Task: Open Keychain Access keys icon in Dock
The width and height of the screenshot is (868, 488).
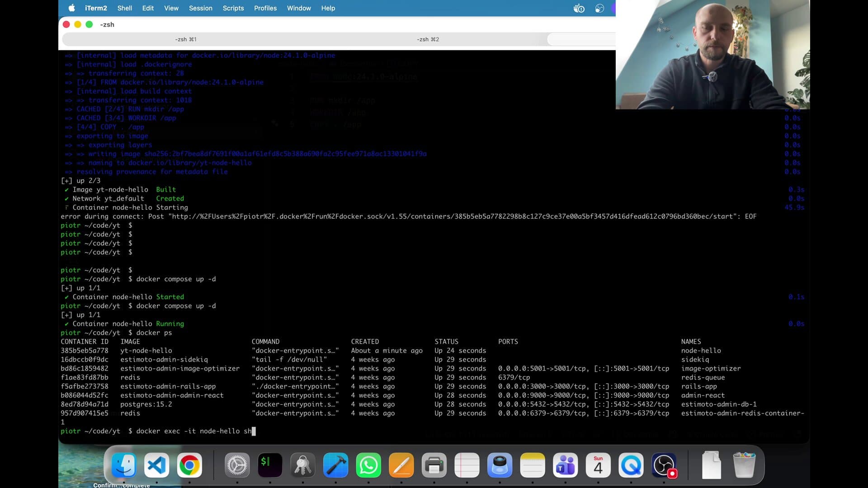Action: click(303, 465)
